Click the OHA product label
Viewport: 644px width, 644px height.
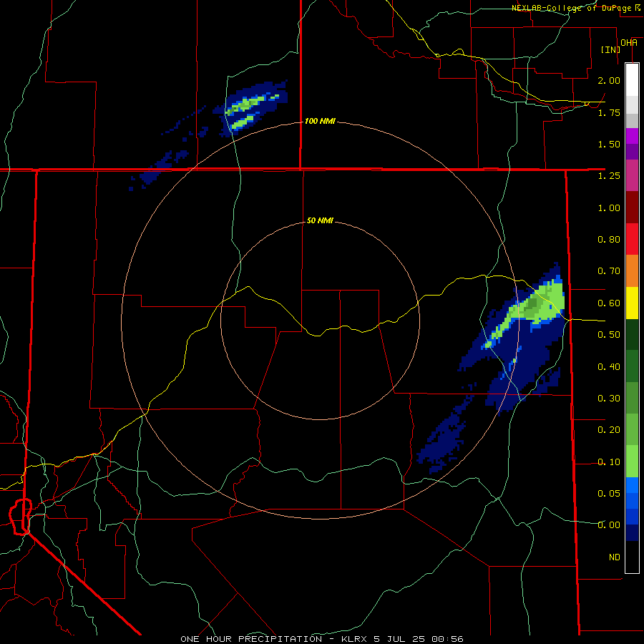tap(629, 43)
